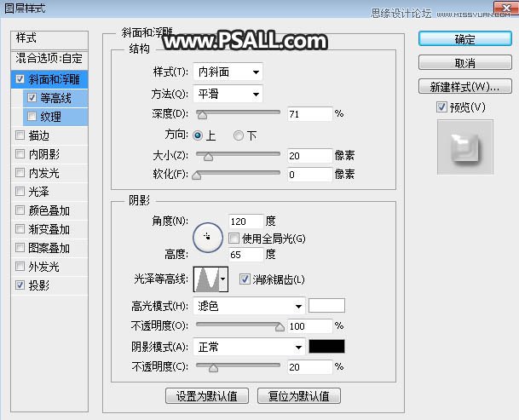
Task: Enable 使用全局光(G) checkbox
Action: (234, 238)
